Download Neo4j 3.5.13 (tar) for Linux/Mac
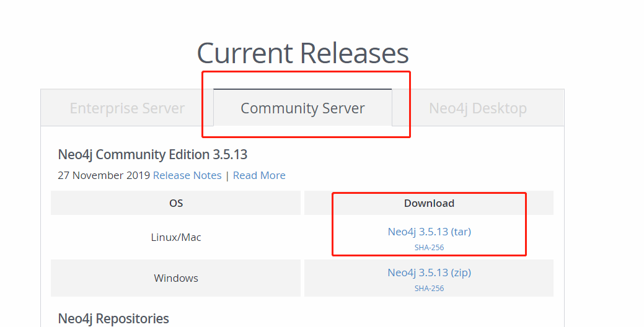Screen dimensions: 644x327 (x=429, y=232)
